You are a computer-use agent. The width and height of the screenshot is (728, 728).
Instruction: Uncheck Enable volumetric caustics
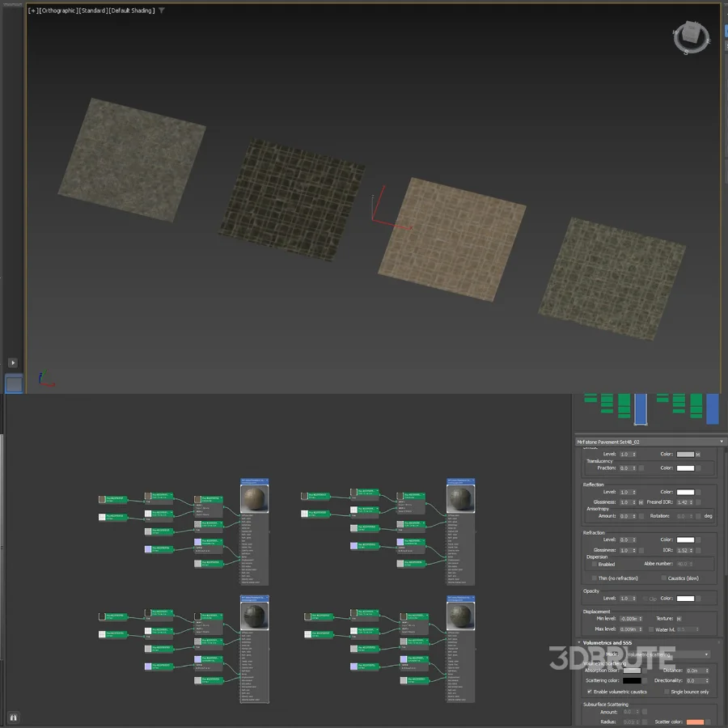[x=590, y=692]
